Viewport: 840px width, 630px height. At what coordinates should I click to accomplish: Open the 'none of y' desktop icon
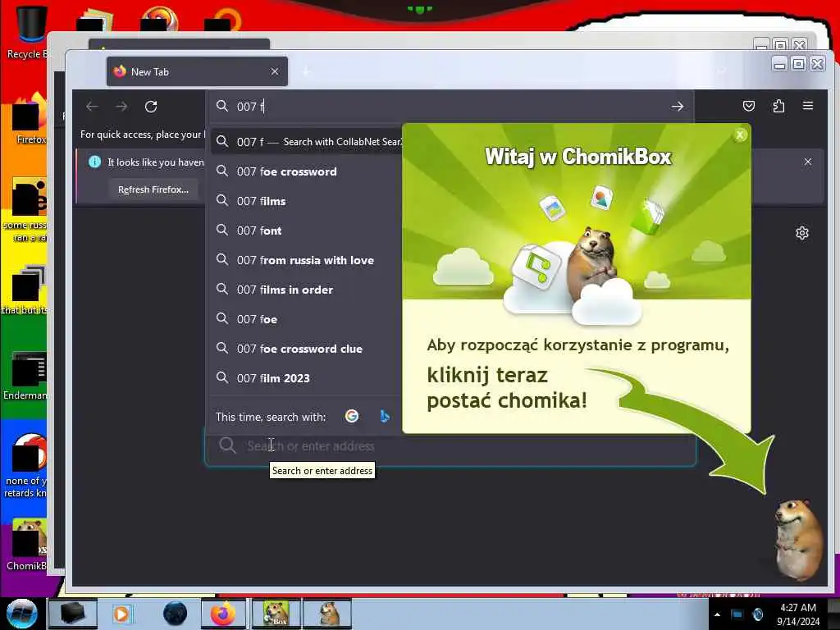click(25, 465)
